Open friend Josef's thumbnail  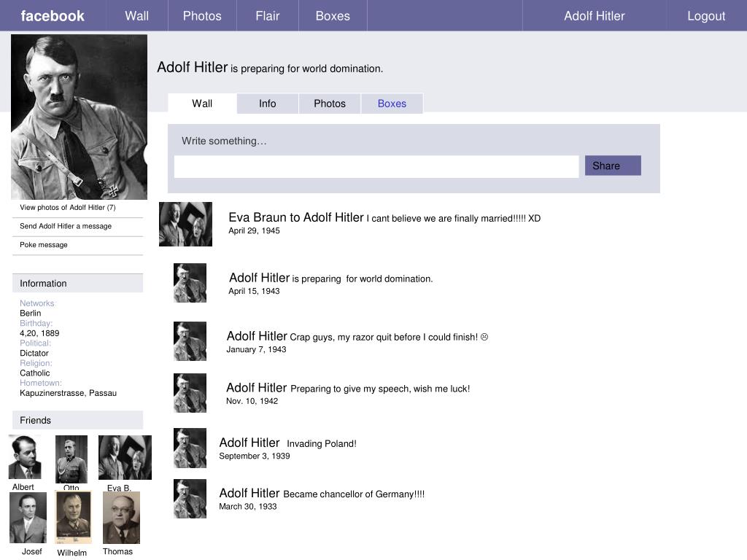[x=28, y=518]
